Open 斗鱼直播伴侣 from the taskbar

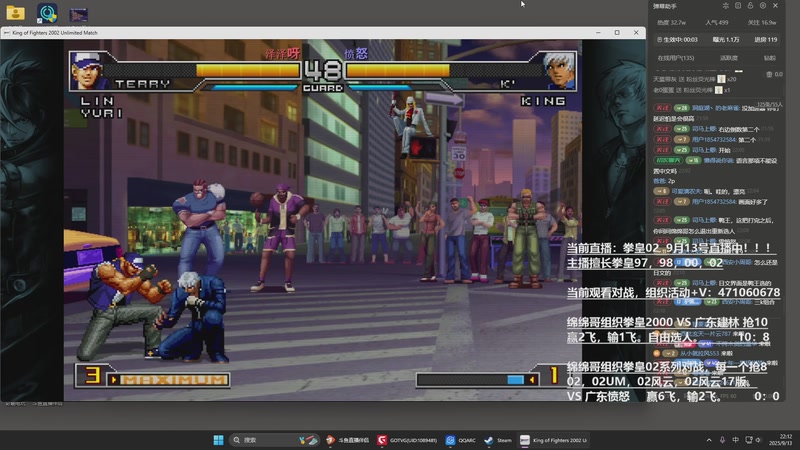click(x=348, y=440)
